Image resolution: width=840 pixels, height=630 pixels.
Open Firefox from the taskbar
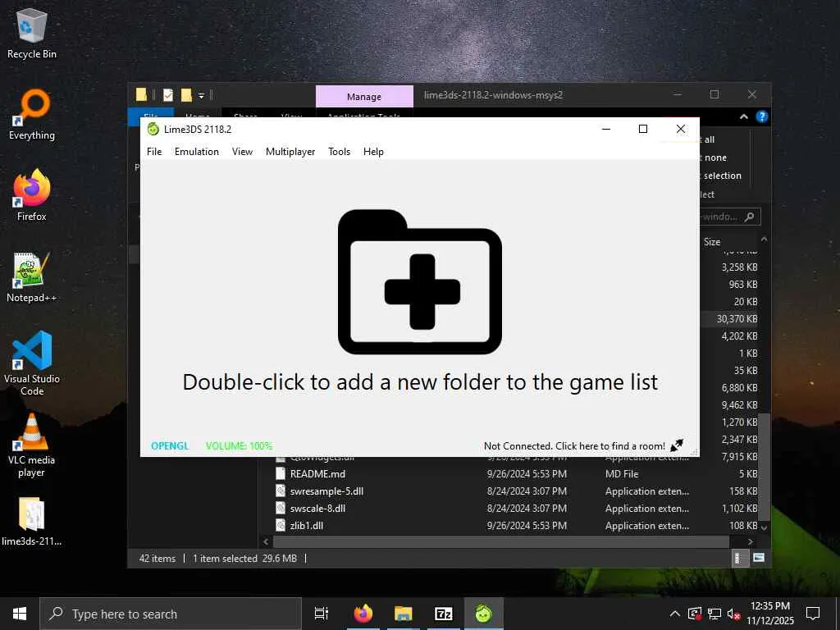click(x=363, y=614)
